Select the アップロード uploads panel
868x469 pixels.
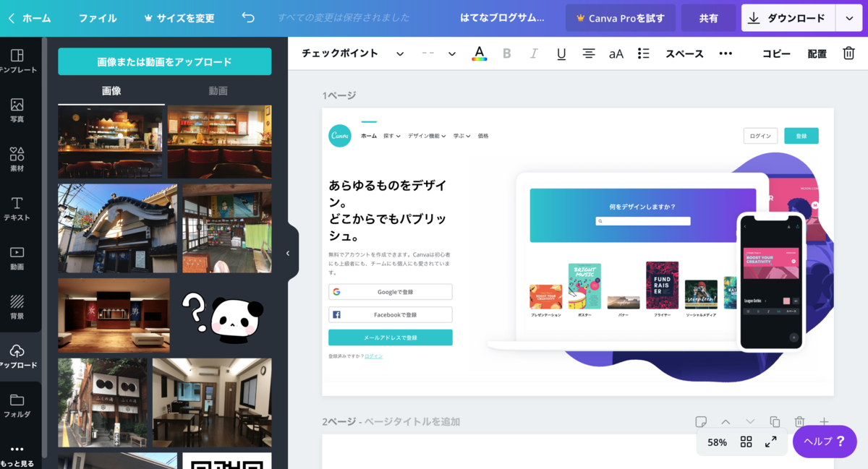click(17, 356)
